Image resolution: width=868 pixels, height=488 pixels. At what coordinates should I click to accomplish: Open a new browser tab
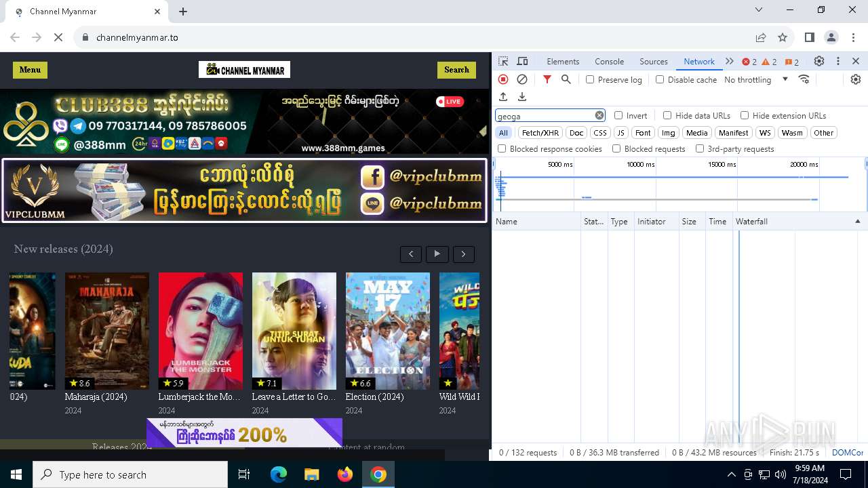click(x=183, y=12)
